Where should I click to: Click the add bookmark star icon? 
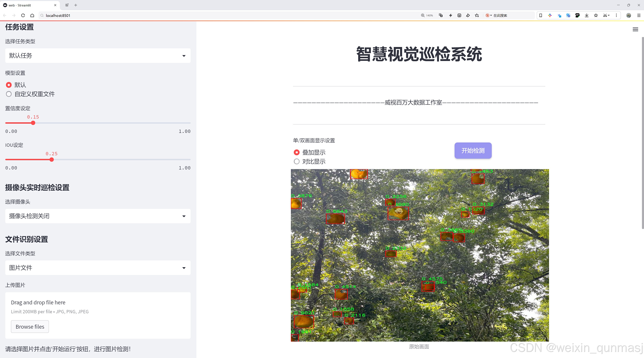pyautogui.click(x=477, y=16)
